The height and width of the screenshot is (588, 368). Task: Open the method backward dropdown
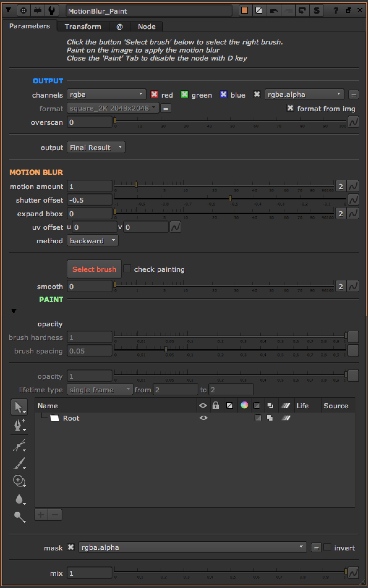(92, 241)
